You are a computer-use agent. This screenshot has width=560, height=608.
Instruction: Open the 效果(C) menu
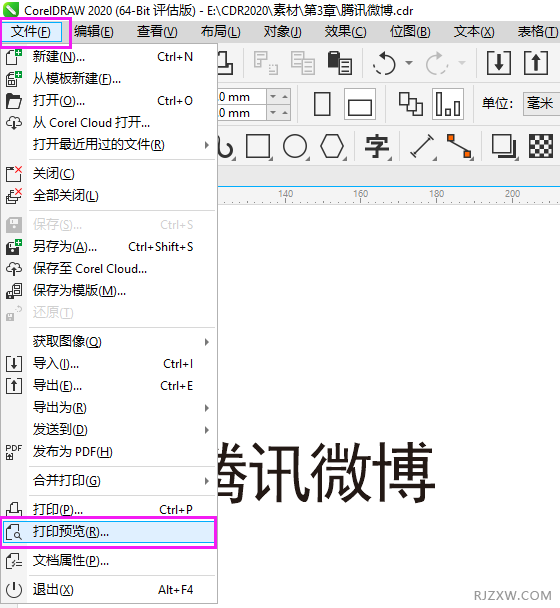[346, 32]
